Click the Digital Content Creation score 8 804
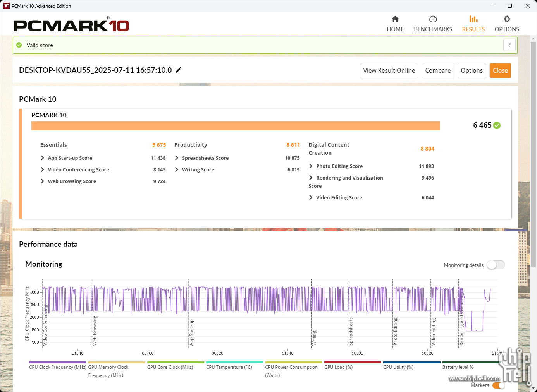 [x=427, y=149]
